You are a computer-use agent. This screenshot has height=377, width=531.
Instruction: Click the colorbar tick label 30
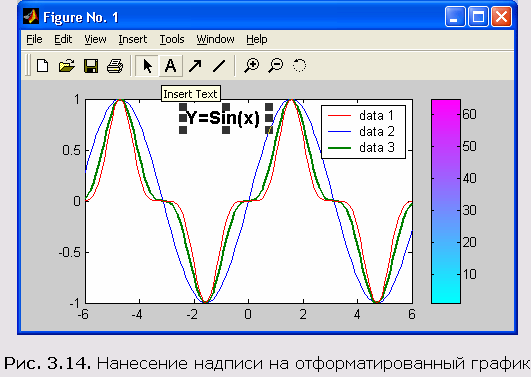[x=469, y=210]
